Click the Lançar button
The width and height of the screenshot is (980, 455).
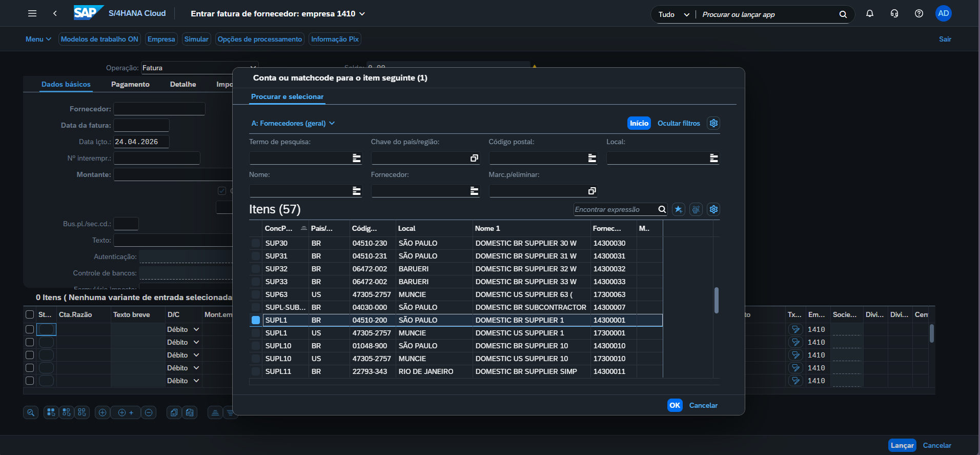point(902,445)
